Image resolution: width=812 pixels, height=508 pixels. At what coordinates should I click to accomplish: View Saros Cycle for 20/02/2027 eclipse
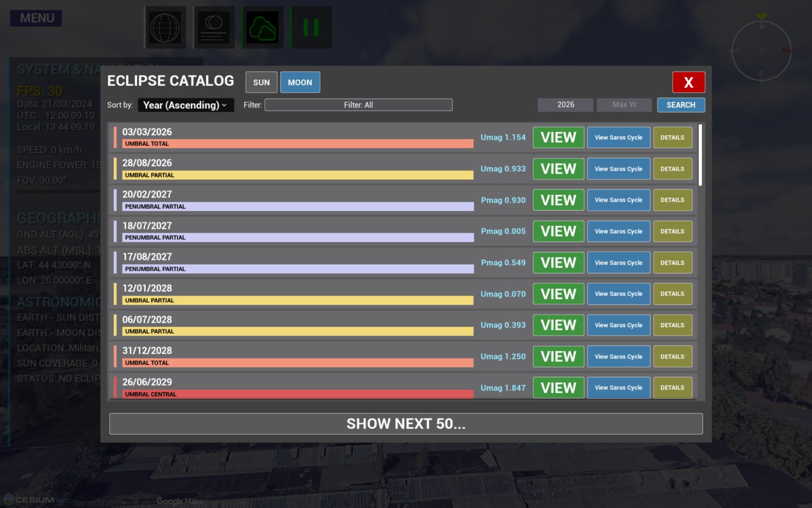619,200
